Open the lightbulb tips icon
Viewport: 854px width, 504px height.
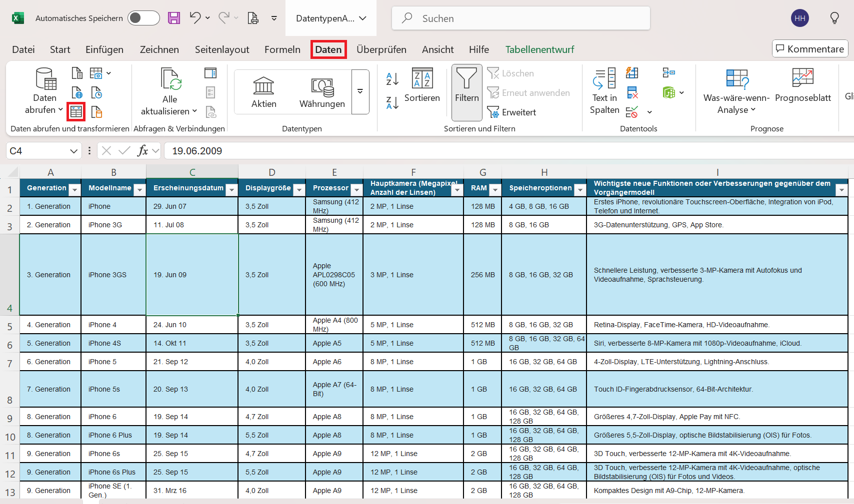click(834, 18)
